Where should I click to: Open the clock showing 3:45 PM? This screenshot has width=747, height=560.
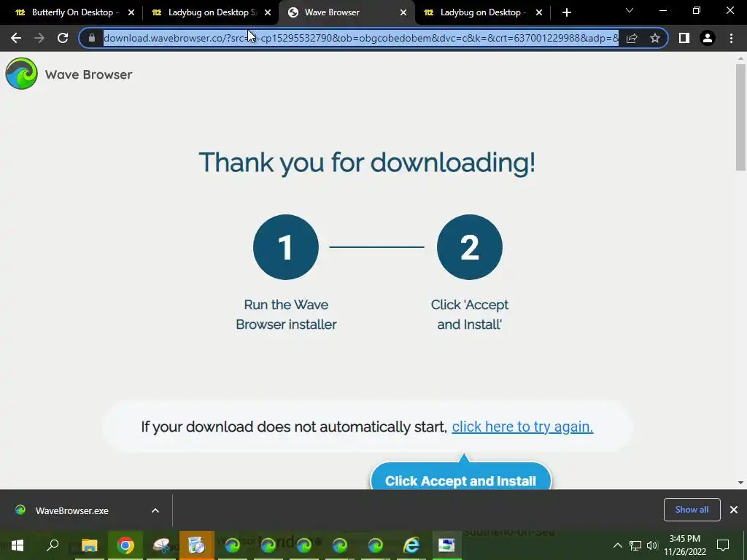tap(684, 545)
